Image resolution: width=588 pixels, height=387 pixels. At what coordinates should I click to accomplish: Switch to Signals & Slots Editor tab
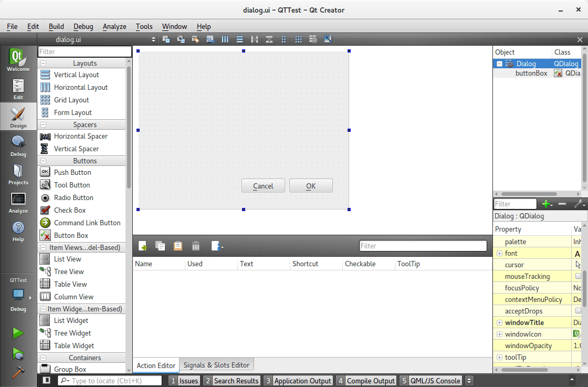[x=216, y=365]
